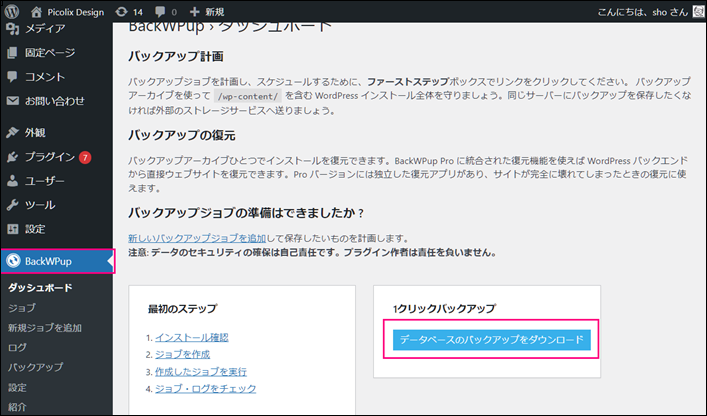Click the 作成したジョブを実行 link

pyautogui.click(x=201, y=371)
